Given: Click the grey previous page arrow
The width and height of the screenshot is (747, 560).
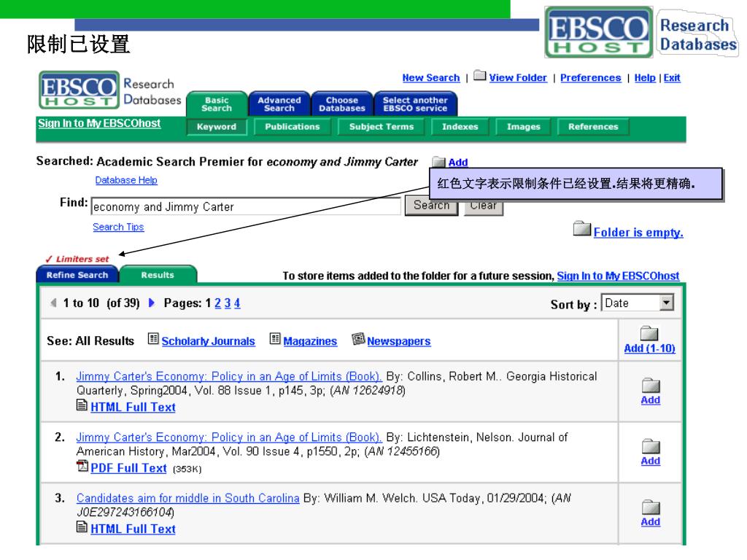Looking at the screenshot, I should [53, 303].
